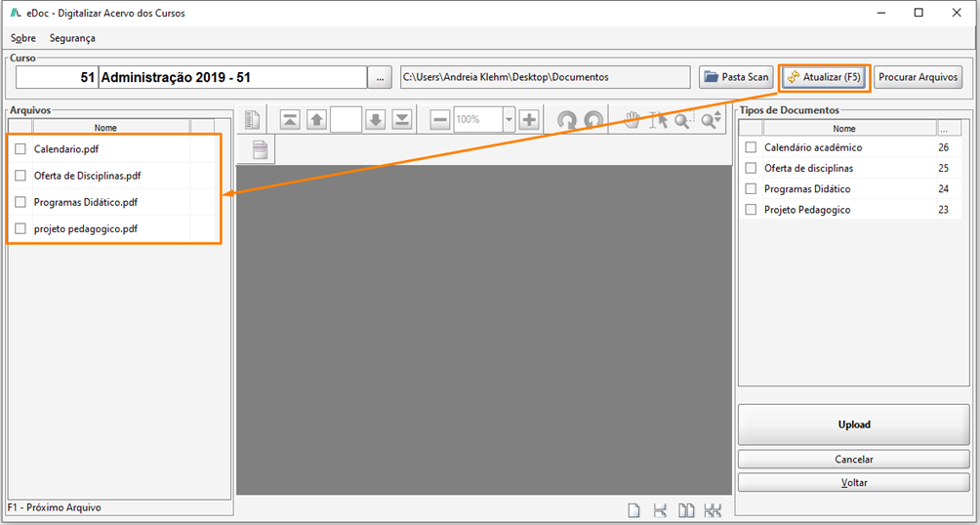Screen dimensions: 980x525
Task: Click the 100% zoom value field
Action: [478, 119]
